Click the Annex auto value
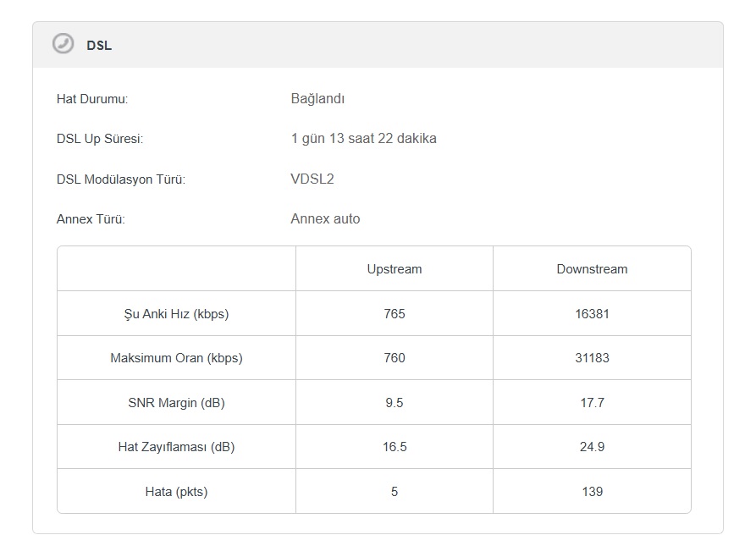Image resolution: width=756 pixels, height=546 pixels. (325, 218)
